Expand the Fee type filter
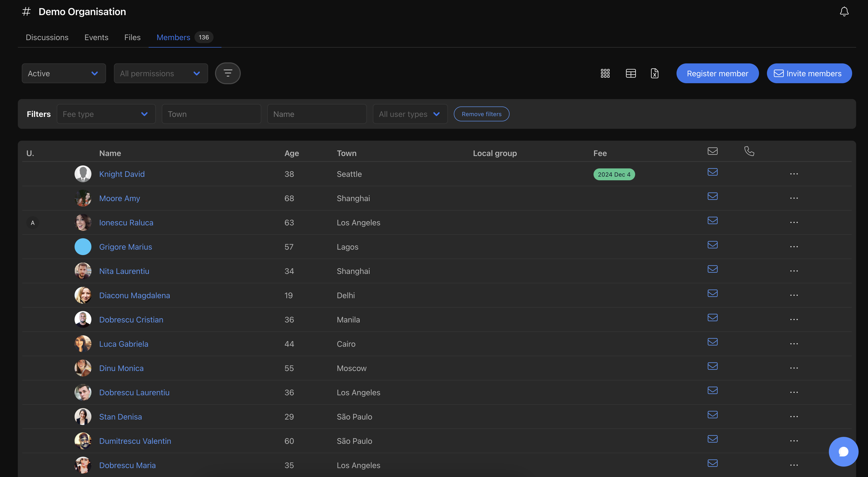 click(106, 114)
